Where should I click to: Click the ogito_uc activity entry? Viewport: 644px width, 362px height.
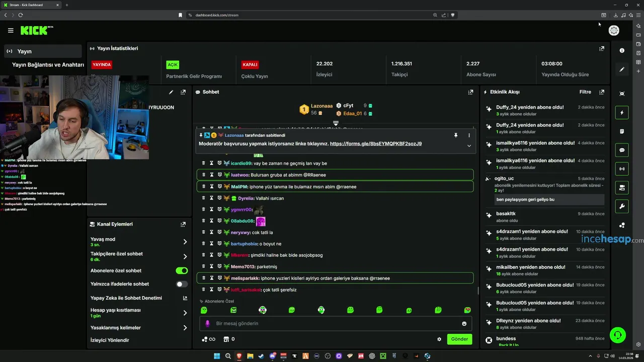tap(545, 190)
